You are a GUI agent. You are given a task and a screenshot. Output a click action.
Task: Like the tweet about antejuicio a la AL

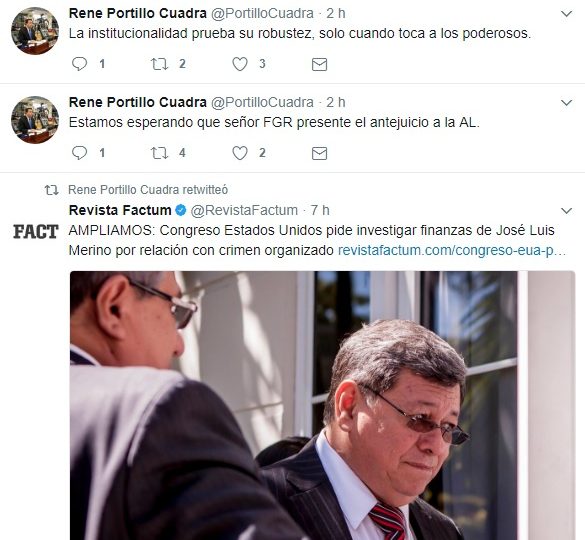pyautogui.click(x=240, y=153)
